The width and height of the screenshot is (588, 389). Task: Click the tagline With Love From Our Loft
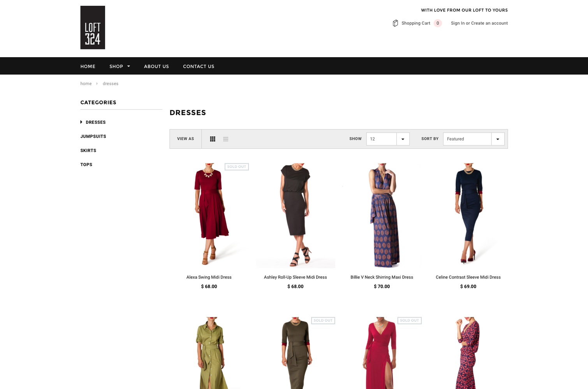click(464, 10)
